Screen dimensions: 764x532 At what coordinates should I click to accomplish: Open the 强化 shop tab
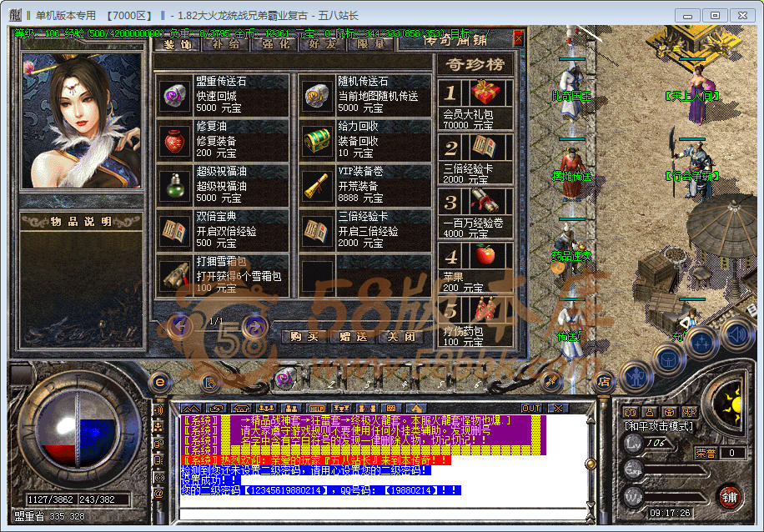coord(275,44)
